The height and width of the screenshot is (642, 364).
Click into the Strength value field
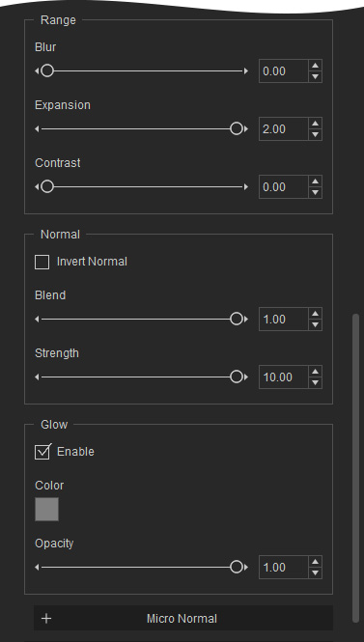283,377
